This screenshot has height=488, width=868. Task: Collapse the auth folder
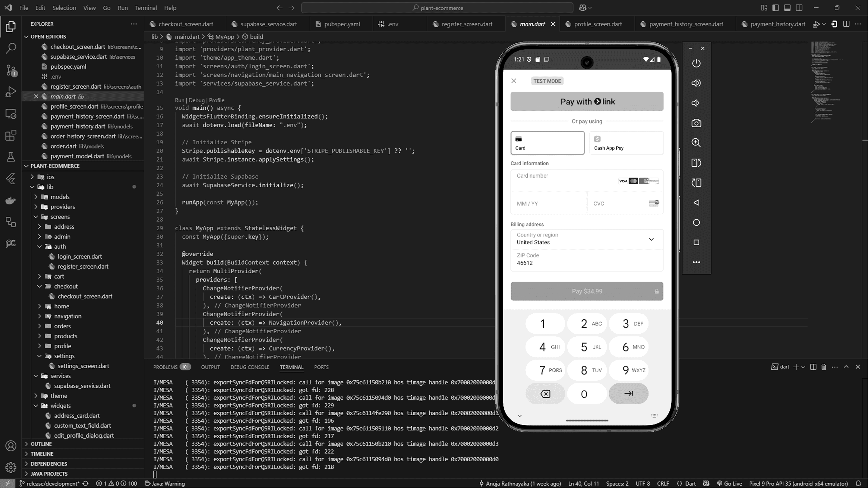tap(60, 246)
